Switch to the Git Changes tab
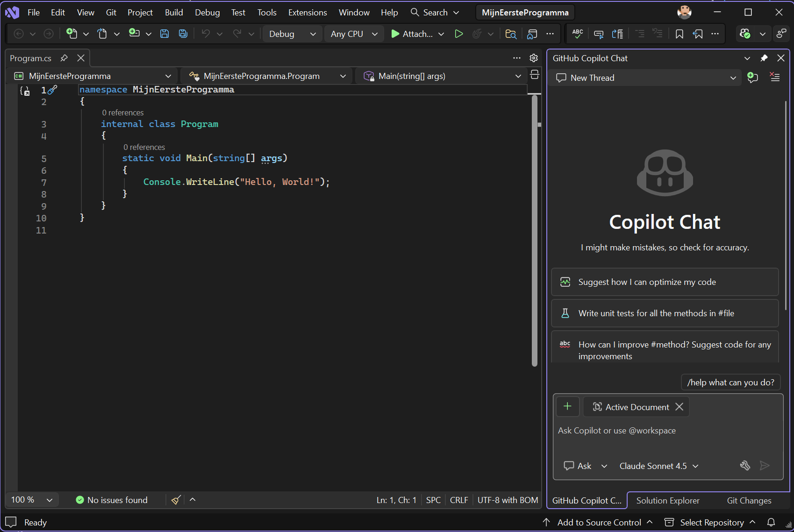 [749, 500]
